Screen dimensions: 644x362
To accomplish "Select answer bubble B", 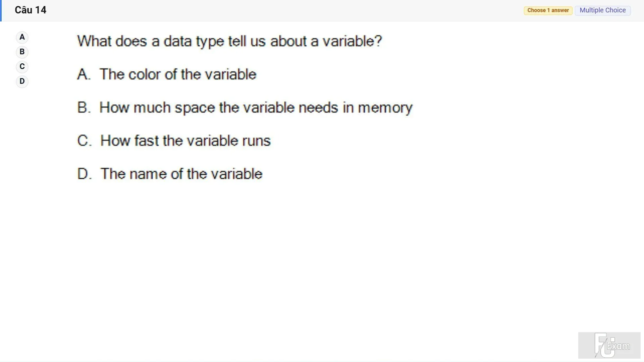I will (x=22, y=52).
